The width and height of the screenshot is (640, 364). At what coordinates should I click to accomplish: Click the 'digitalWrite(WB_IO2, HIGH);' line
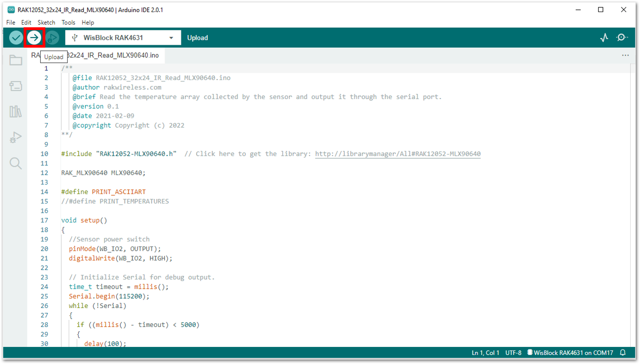click(x=121, y=258)
